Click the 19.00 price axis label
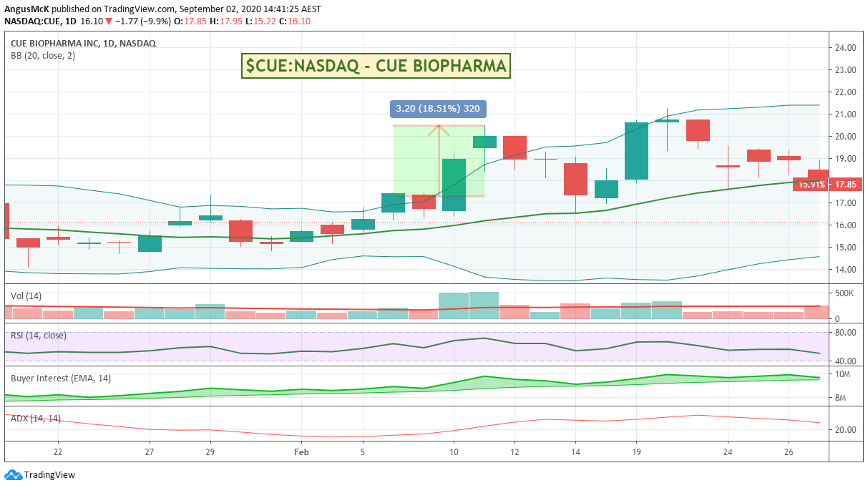The height and width of the screenshot is (488, 868). click(x=845, y=159)
